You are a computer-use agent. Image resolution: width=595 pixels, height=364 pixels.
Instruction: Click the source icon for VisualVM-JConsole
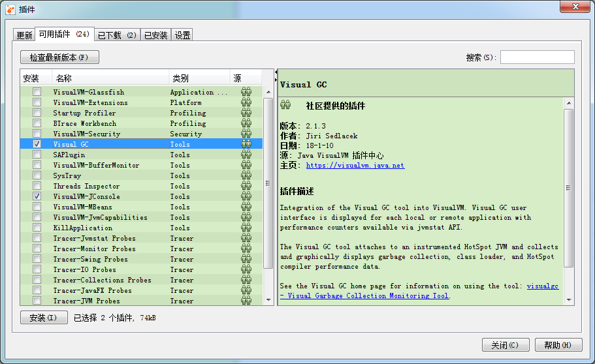(246, 196)
